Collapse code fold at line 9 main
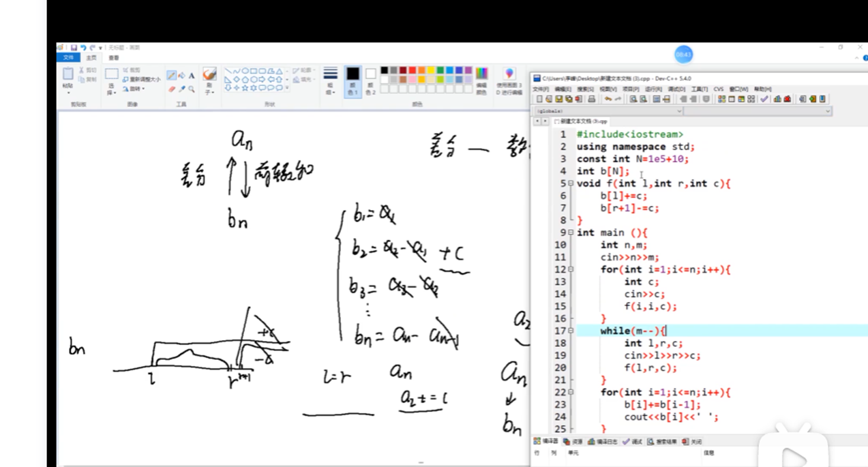Screen dimensions: 868x467 [571, 232]
